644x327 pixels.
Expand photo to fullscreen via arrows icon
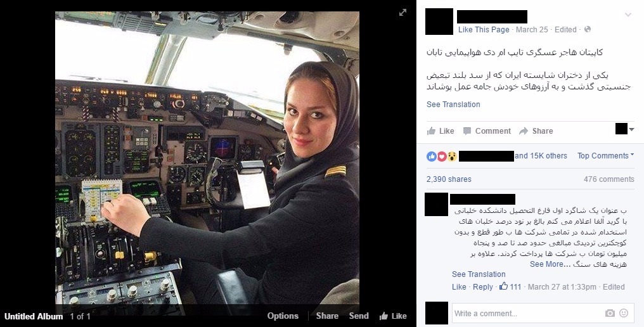coord(403,13)
